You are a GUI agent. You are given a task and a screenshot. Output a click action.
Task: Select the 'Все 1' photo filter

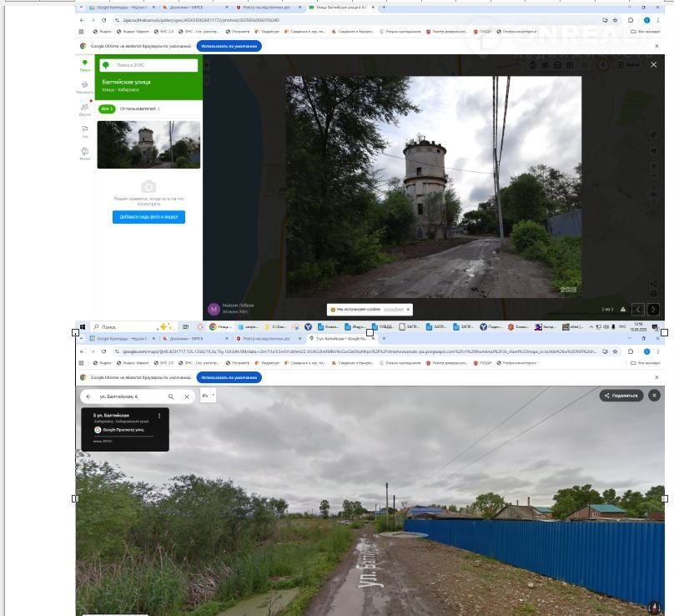click(x=107, y=109)
